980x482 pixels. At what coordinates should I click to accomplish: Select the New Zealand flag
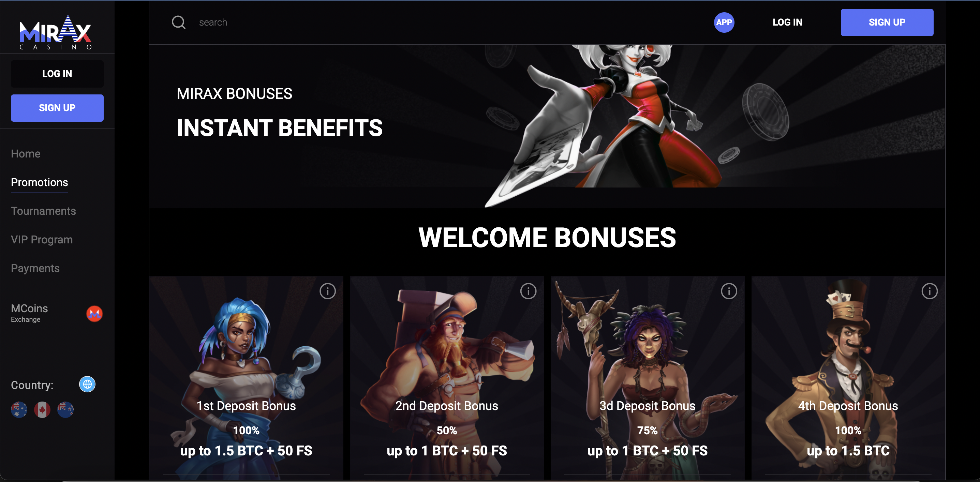pos(65,410)
